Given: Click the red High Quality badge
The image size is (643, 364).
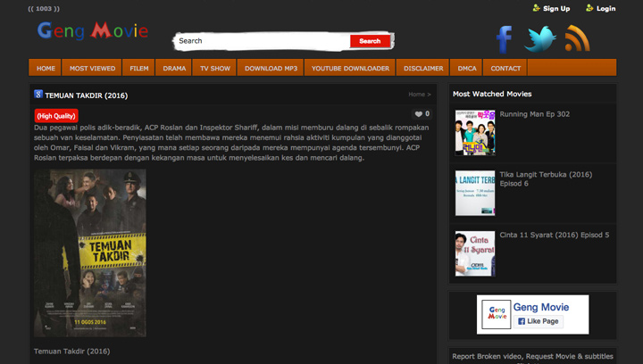Looking at the screenshot, I should pos(56,116).
